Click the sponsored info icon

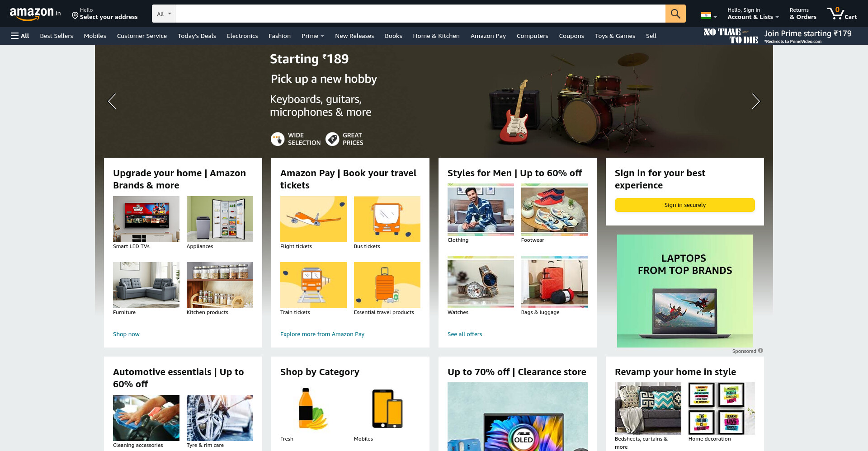click(760, 351)
